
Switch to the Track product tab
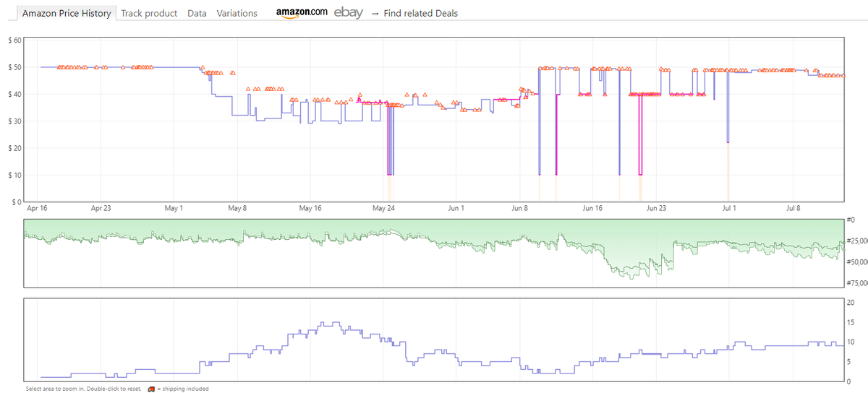pos(149,13)
